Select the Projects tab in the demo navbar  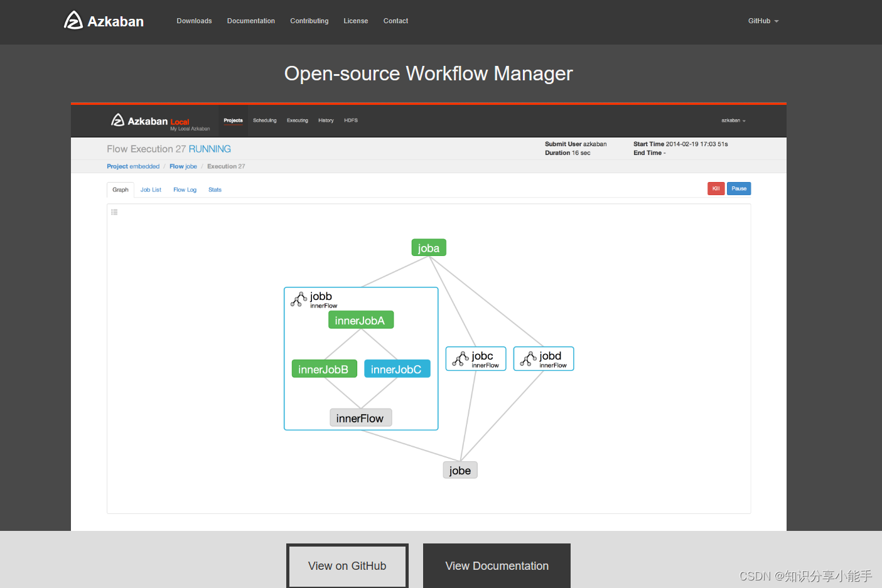(233, 120)
